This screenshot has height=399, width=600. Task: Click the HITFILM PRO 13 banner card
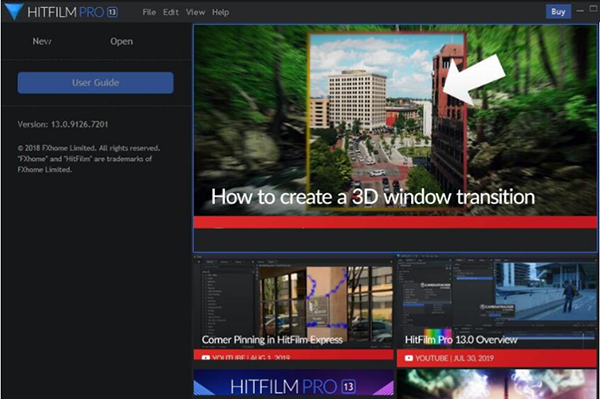(293, 383)
